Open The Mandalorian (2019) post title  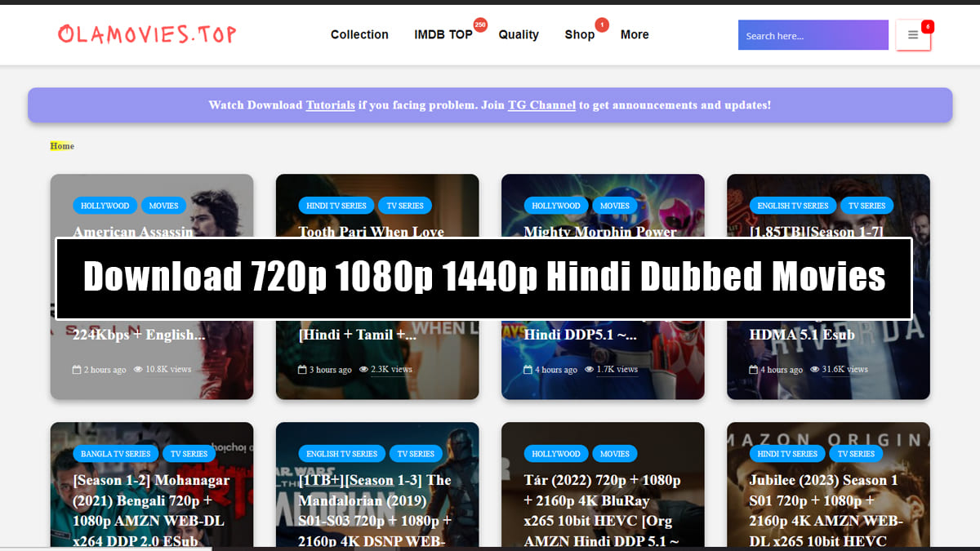click(x=375, y=509)
